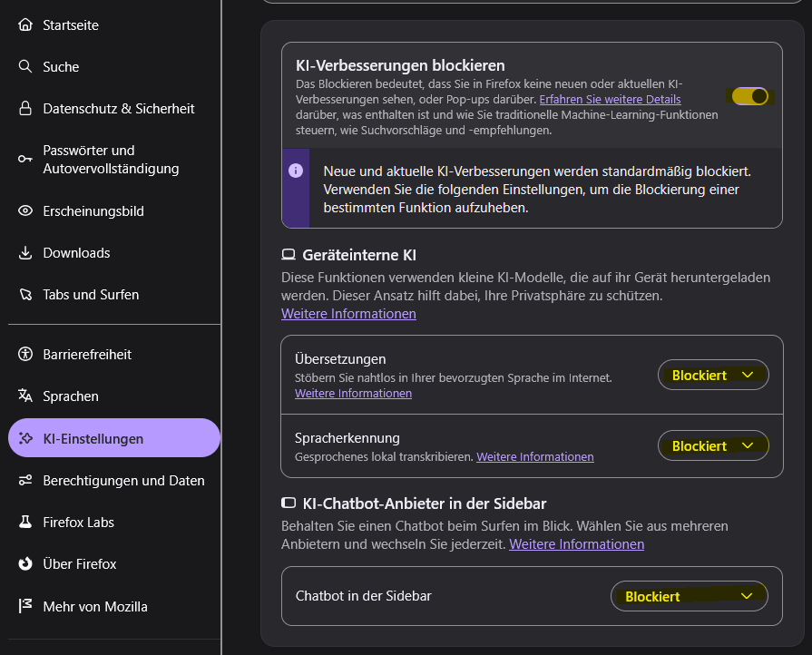Click the Startseite house icon
This screenshot has width=812, height=655.
pyautogui.click(x=25, y=24)
